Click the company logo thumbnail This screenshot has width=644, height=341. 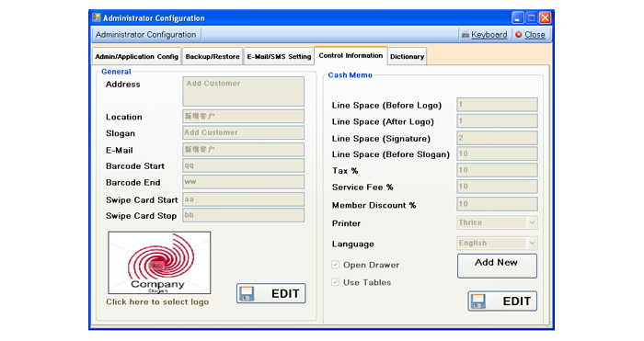point(159,263)
